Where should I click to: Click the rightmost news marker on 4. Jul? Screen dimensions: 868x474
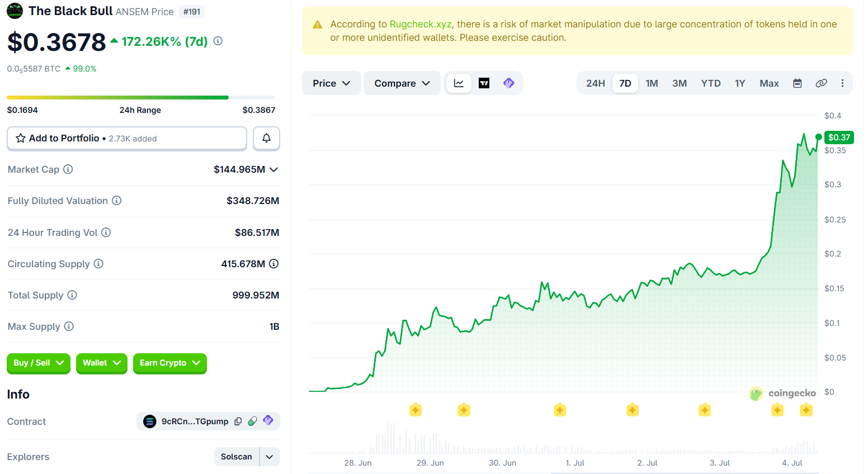tap(806, 410)
